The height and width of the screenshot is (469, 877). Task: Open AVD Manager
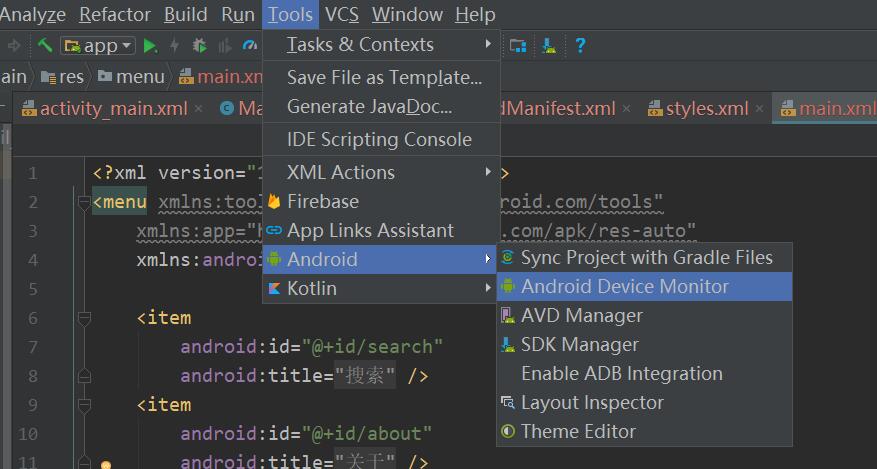pos(644,315)
